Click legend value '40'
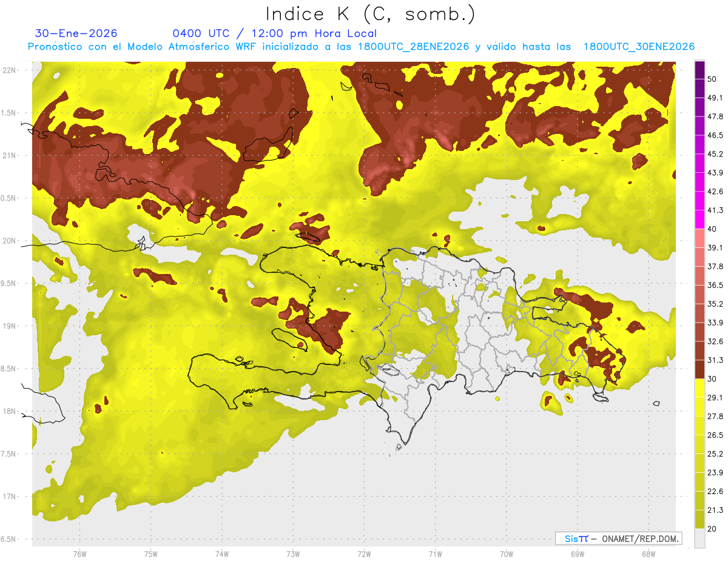728x562 pixels. click(712, 229)
